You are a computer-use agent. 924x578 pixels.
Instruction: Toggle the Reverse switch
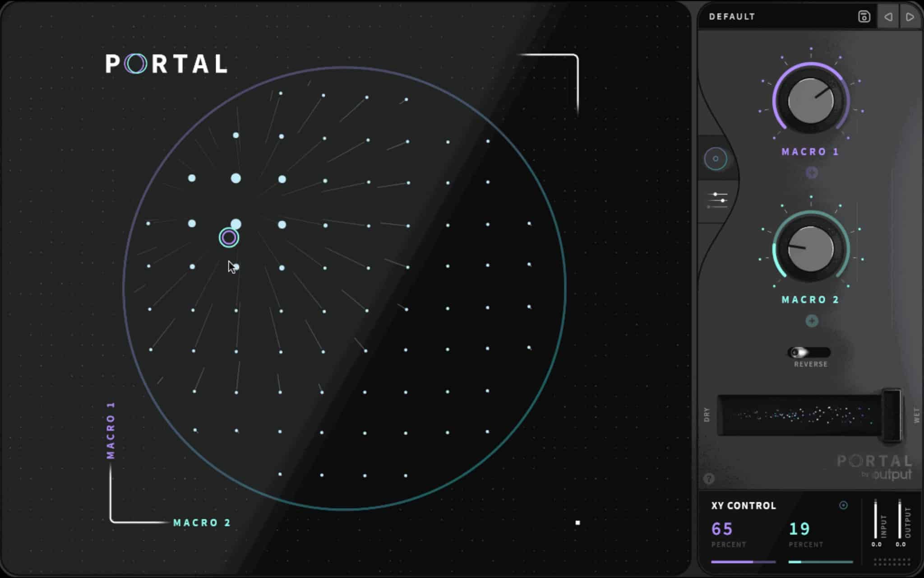coord(809,352)
